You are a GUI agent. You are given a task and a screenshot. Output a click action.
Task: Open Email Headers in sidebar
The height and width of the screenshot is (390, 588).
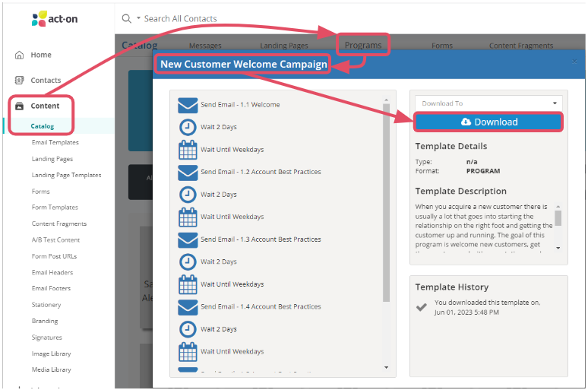coord(52,272)
